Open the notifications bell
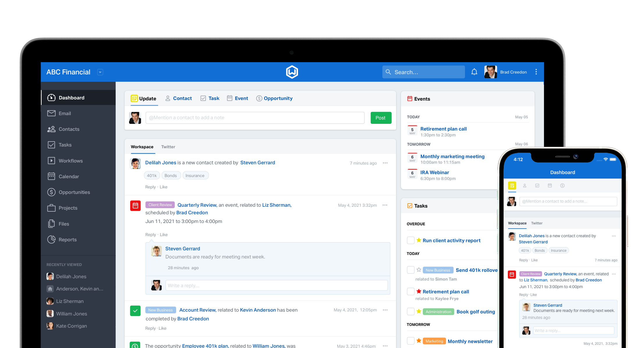644x348 pixels. point(474,72)
